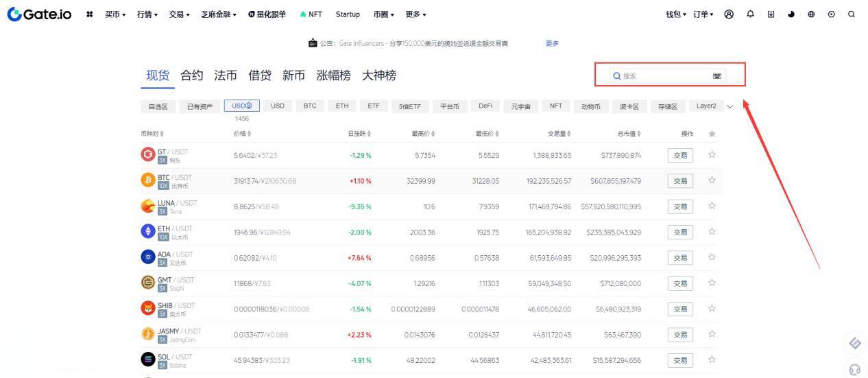Favorite the SHIB/USDT pair star
Screen dimensions: 868x378
[x=712, y=309]
